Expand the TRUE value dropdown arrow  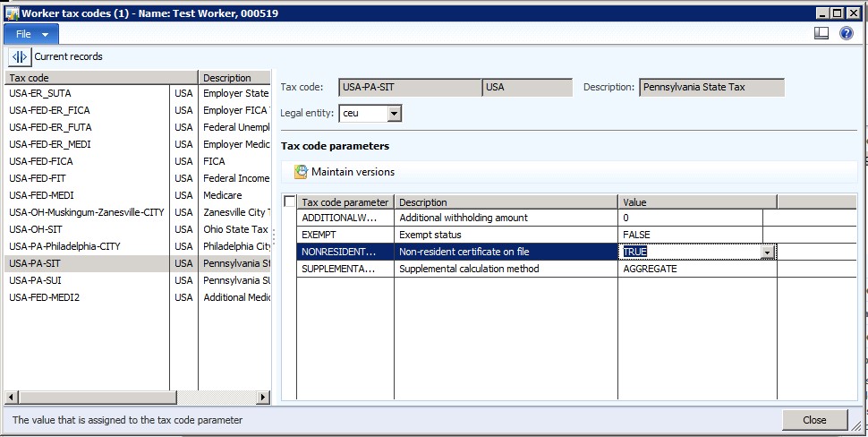[x=766, y=253]
